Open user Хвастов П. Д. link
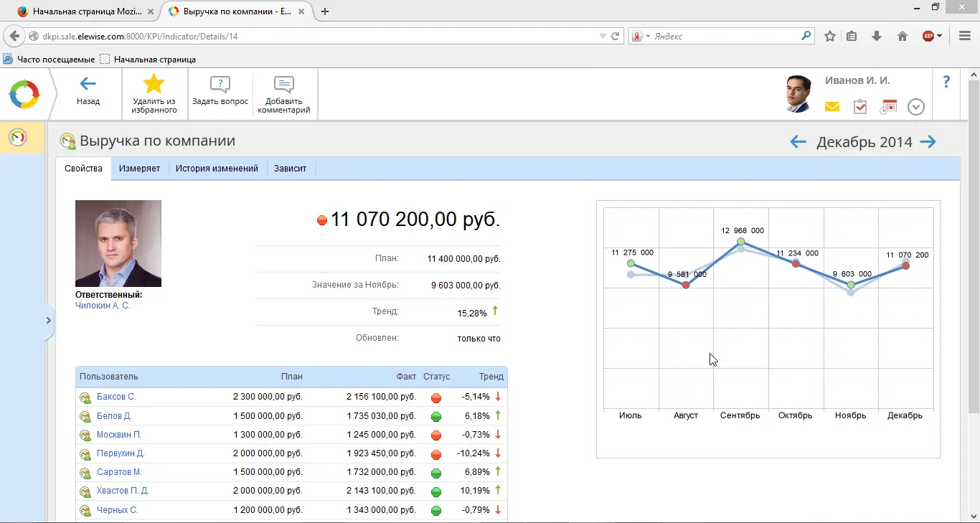980x523 pixels. (x=123, y=491)
